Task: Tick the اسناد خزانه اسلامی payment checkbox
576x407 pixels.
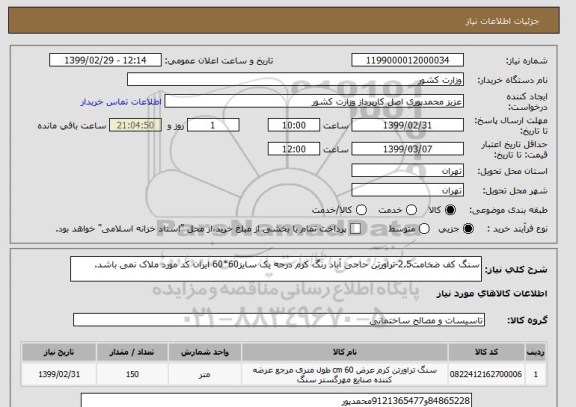Action: [x=355, y=228]
